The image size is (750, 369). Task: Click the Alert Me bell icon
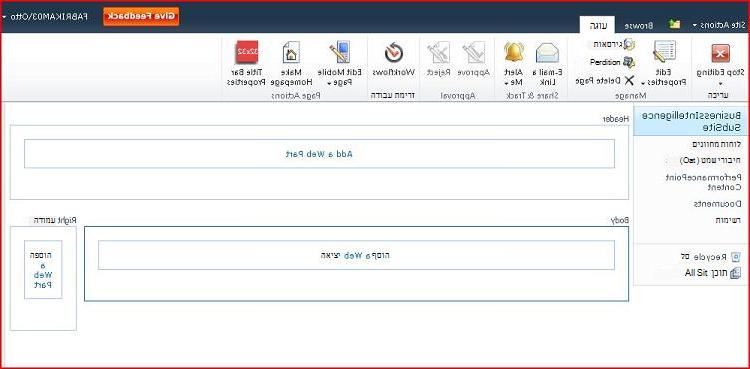(x=514, y=52)
